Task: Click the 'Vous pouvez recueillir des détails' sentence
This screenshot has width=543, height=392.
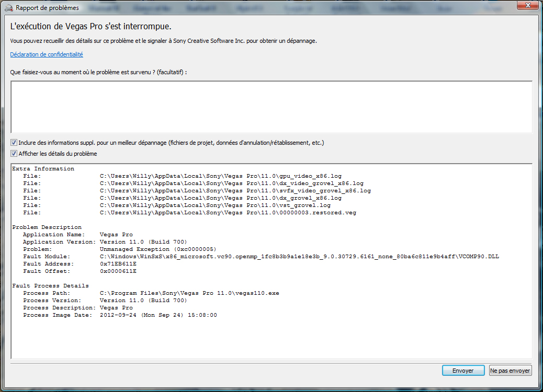Action: click(x=163, y=41)
